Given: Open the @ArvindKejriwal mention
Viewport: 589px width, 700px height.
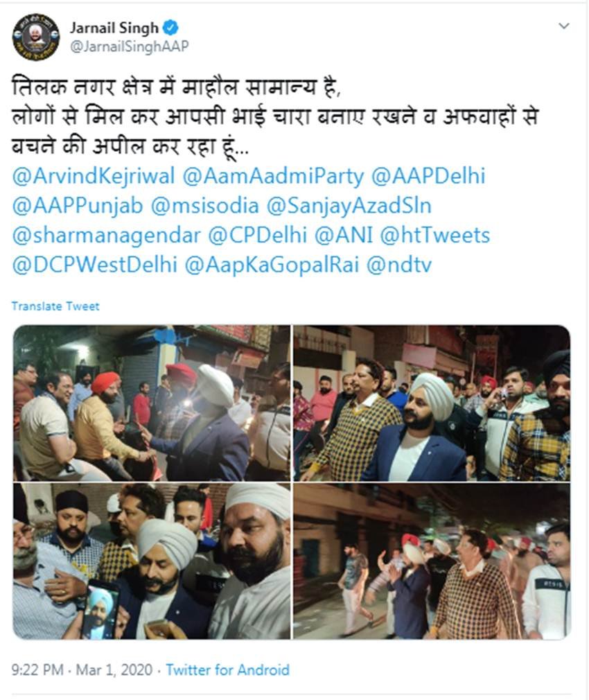Looking at the screenshot, I should click(94, 176).
